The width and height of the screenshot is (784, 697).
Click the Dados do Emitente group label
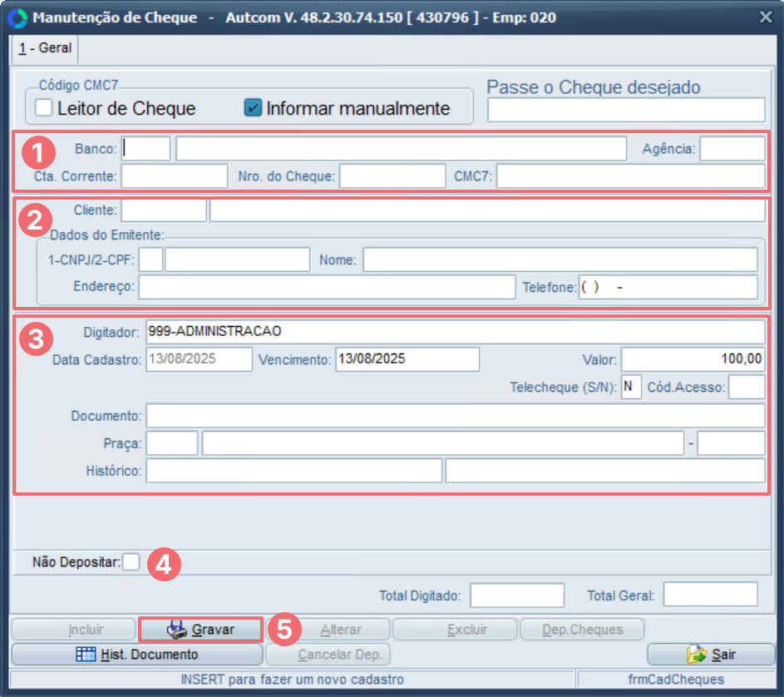coord(107,235)
